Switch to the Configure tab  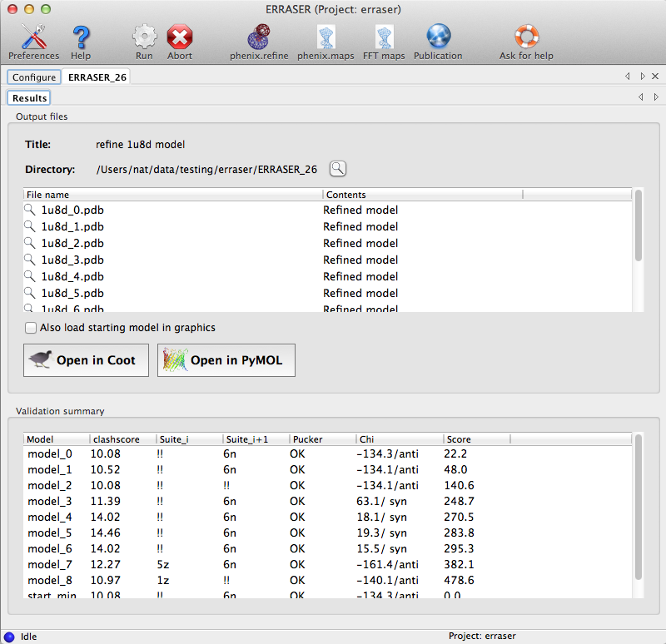click(x=34, y=77)
